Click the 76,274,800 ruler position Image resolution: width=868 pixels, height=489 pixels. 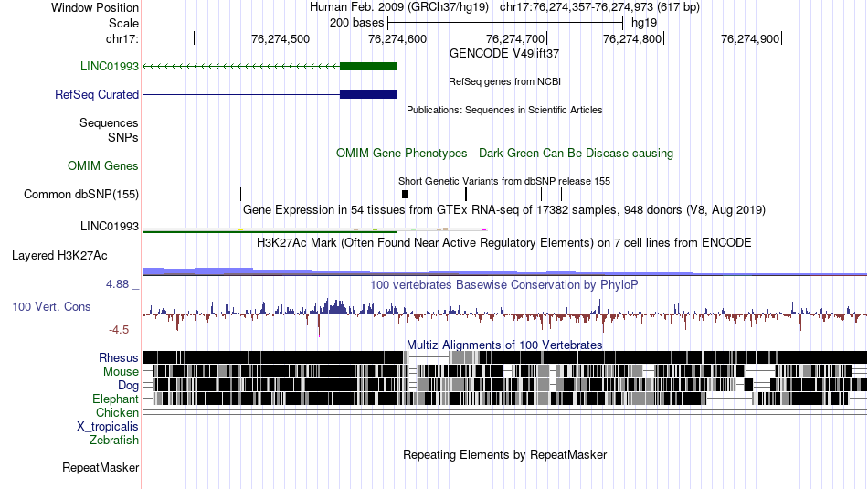pyautogui.click(x=632, y=38)
